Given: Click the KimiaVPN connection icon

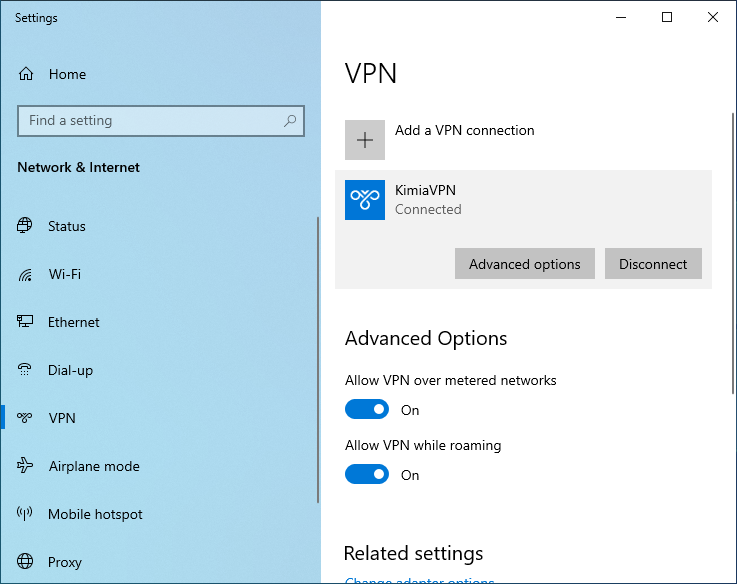Looking at the screenshot, I should tap(365, 200).
